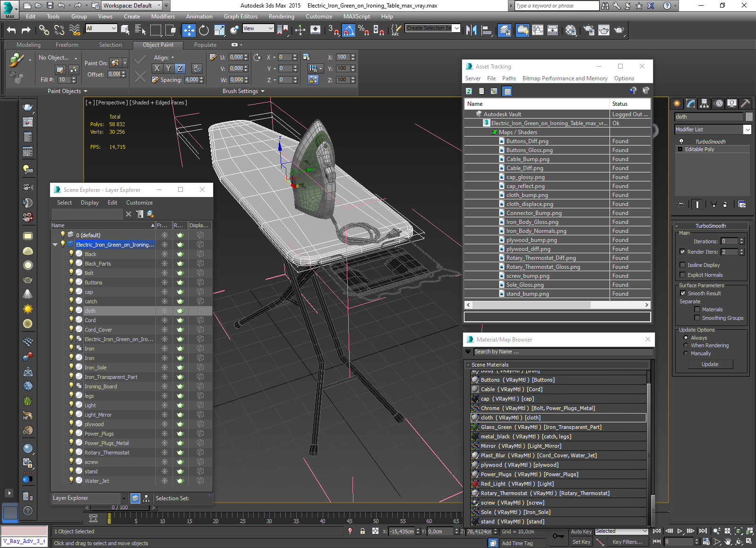Switch Asset Tracking to table view icon
756x548 pixels.
click(x=507, y=91)
